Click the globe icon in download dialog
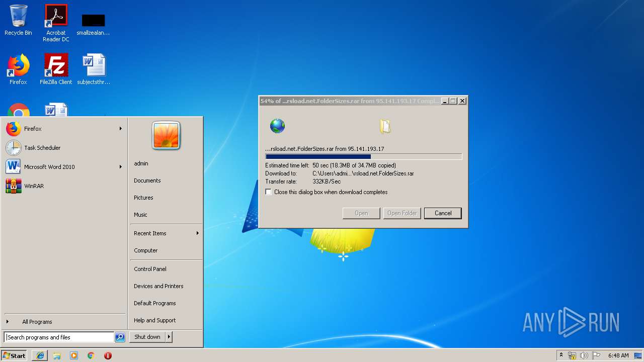644x362 pixels. point(277,126)
